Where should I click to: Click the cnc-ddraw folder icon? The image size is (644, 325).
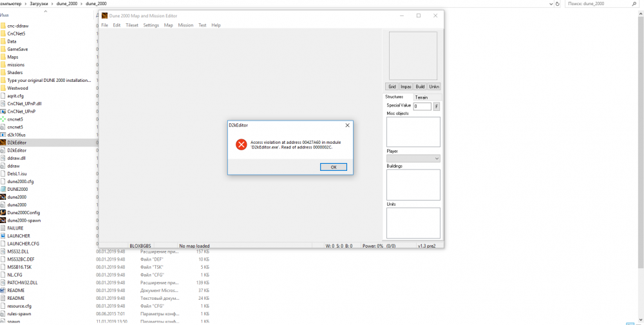[3, 26]
